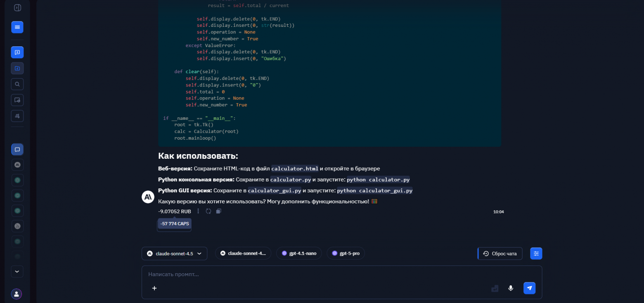Click the root.mainloop() code line
The height and width of the screenshot is (303, 644).
(x=195, y=138)
